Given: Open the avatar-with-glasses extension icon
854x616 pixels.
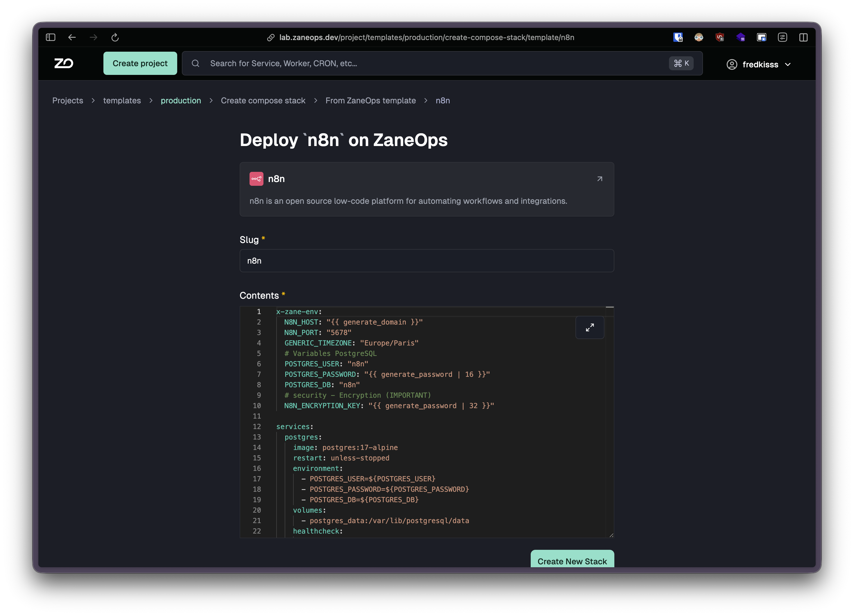Looking at the screenshot, I should point(699,37).
